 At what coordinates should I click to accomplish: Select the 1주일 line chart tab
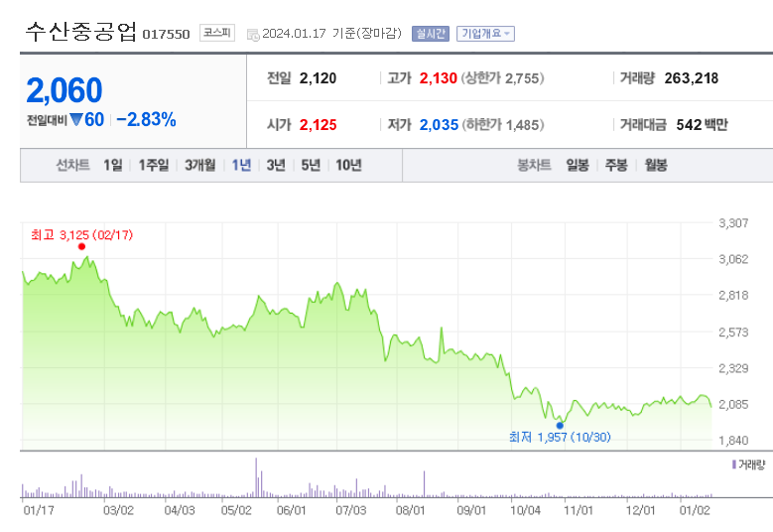click(154, 165)
